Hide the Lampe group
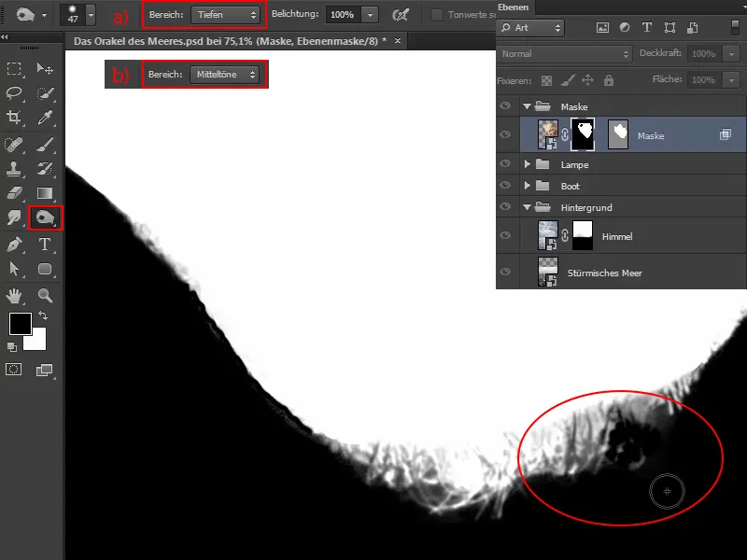This screenshot has height=560, width=747. 505,163
